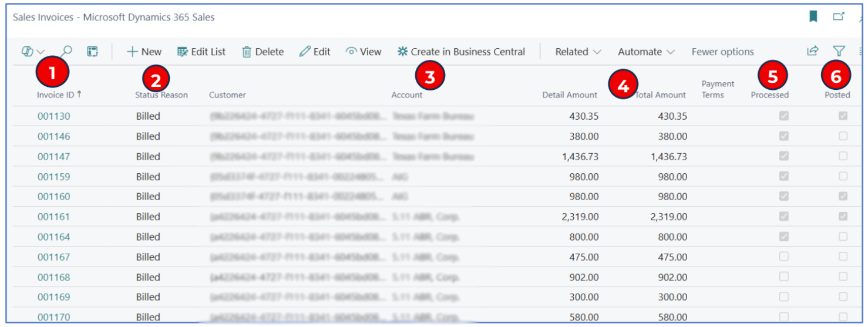Toggle Posted checkbox for invoice 001159
The height and width of the screenshot is (327, 868).
[x=843, y=176]
